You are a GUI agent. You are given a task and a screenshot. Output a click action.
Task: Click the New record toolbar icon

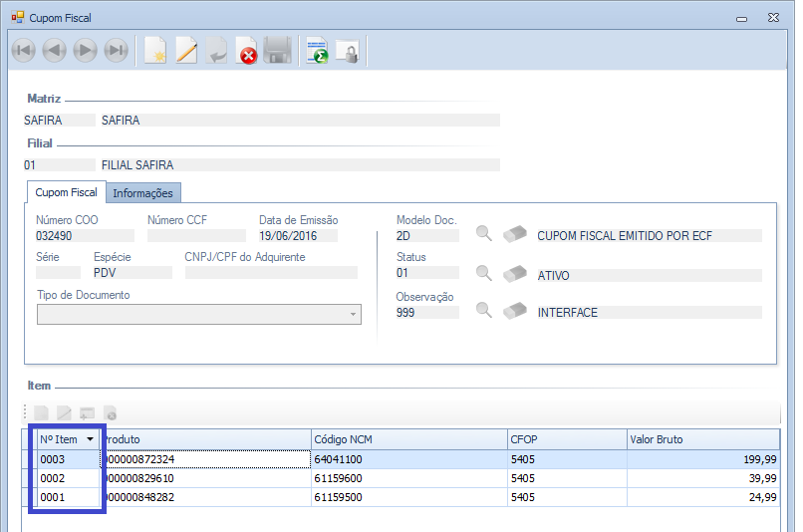tap(154, 51)
